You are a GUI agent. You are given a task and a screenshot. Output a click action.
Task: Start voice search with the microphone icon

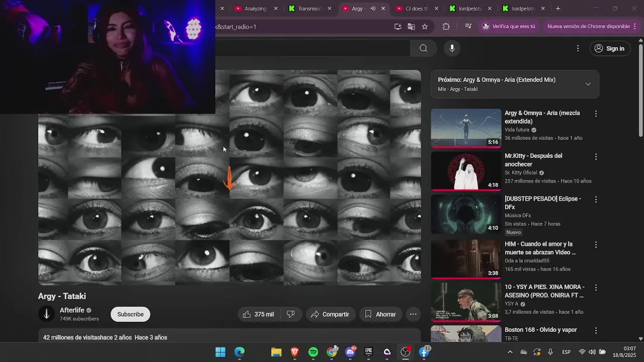452,48
